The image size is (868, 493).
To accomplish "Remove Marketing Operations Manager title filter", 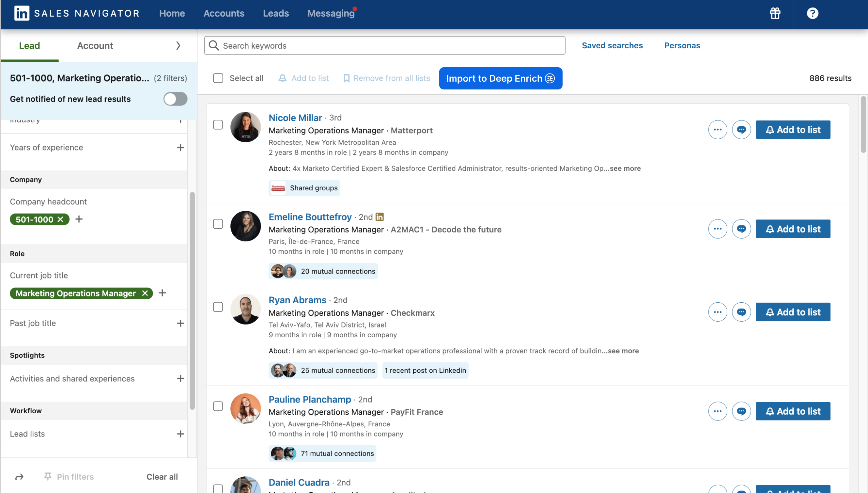I will pos(145,293).
